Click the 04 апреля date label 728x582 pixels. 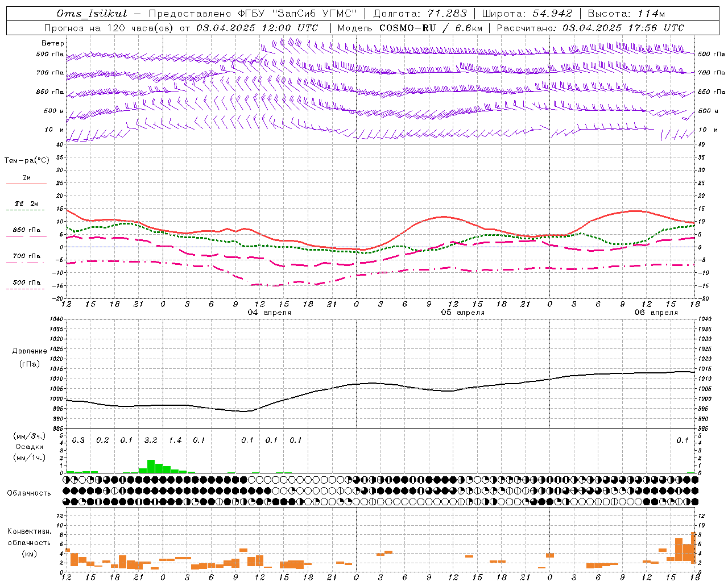click(x=269, y=313)
